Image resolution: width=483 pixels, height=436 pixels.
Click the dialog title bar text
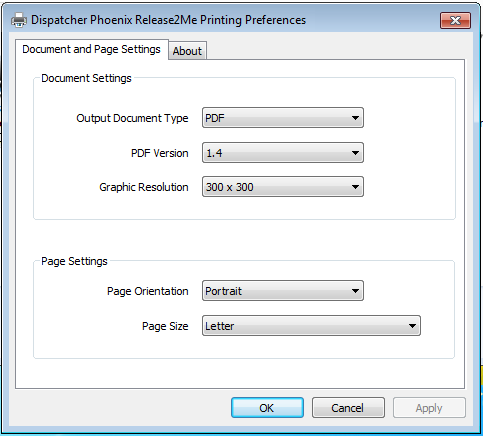[x=168, y=20]
